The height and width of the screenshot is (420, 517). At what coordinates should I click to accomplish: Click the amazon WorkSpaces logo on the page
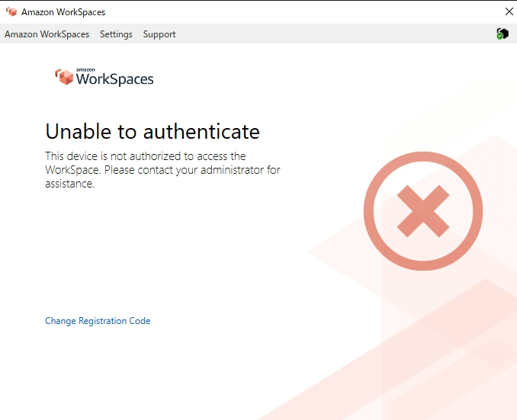(104, 77)
